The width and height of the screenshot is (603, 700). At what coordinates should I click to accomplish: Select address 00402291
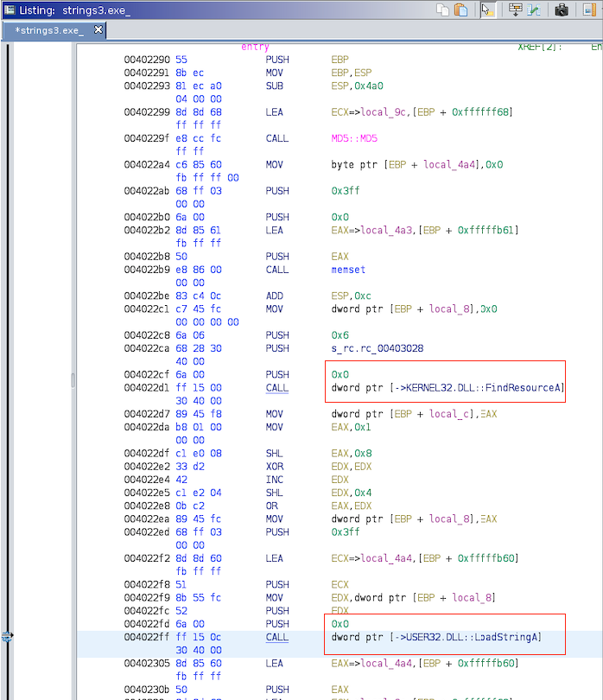tap(147, 73)
